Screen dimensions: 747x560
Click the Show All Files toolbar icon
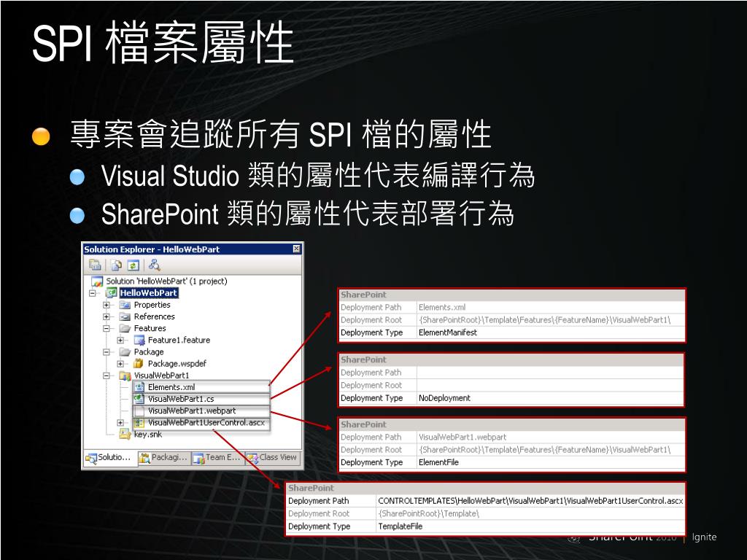click(x=116, y=265)
